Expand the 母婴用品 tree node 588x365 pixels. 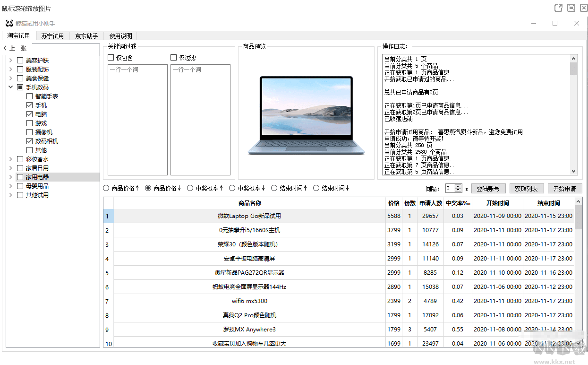pyautogui.click(x=10, y=186)
